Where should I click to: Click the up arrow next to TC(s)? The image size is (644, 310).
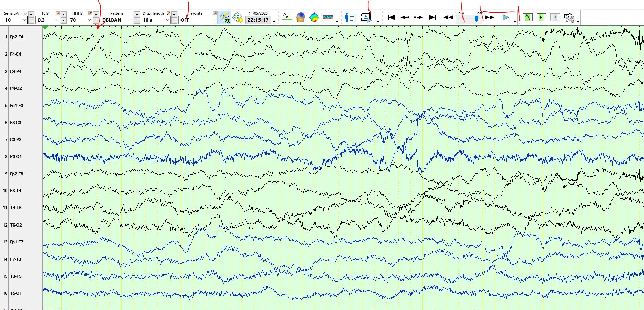click(x=63, y=14)
